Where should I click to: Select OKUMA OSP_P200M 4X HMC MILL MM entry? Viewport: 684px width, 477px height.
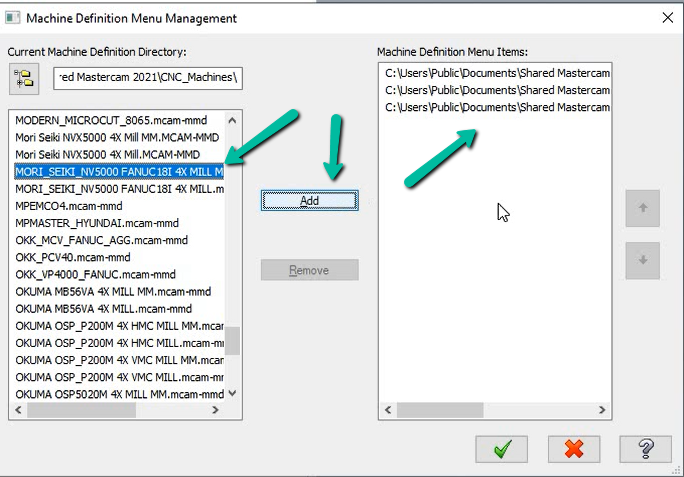(x=120, y=326)
